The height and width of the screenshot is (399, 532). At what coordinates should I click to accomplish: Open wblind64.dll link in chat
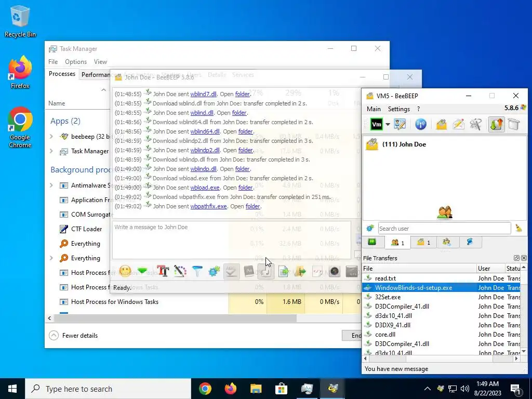205,131
